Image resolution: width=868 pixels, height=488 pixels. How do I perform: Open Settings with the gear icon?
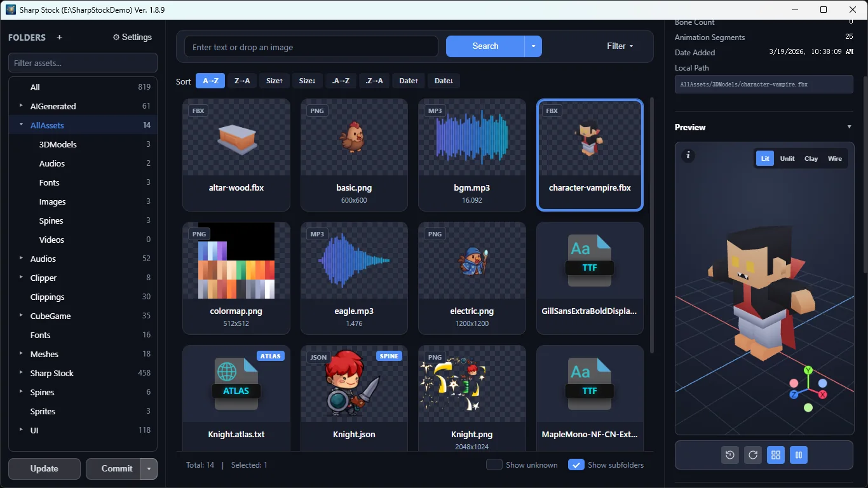(x=132, y=37)
